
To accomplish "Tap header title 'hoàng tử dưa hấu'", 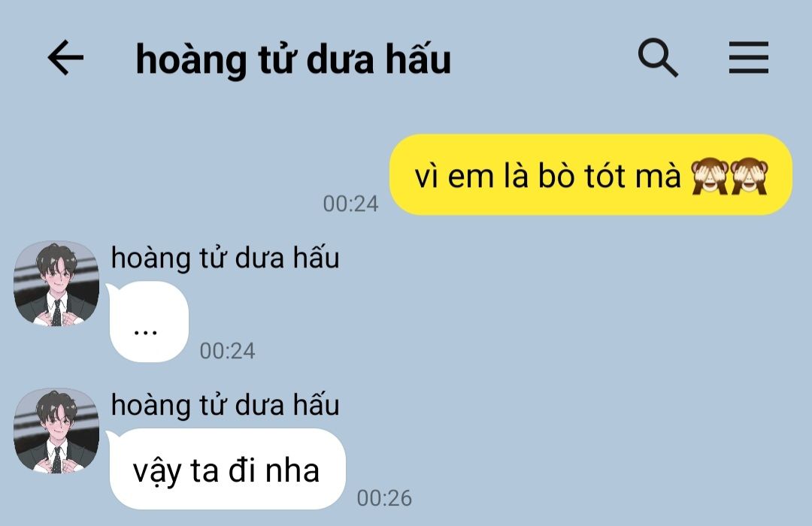I will [293, 60].
